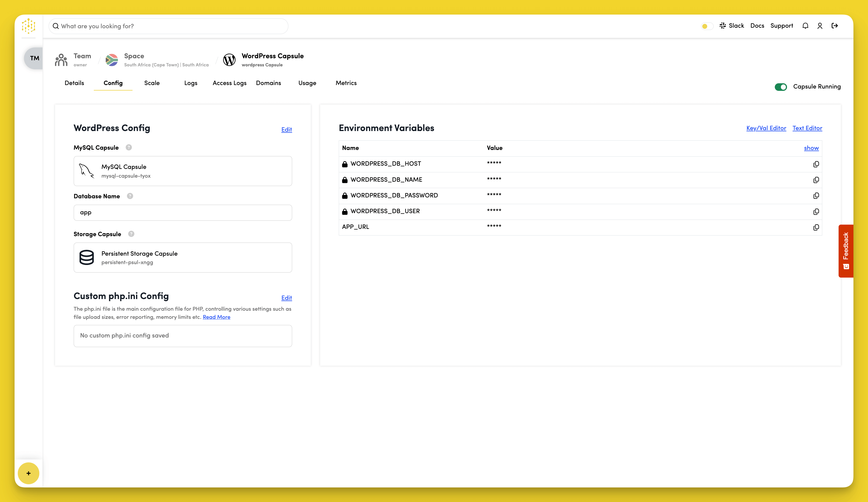Image resolution: width=868 pixels, height=502 pixels.
Task: Open Read More about php.ini
Action: coord(216,317)
